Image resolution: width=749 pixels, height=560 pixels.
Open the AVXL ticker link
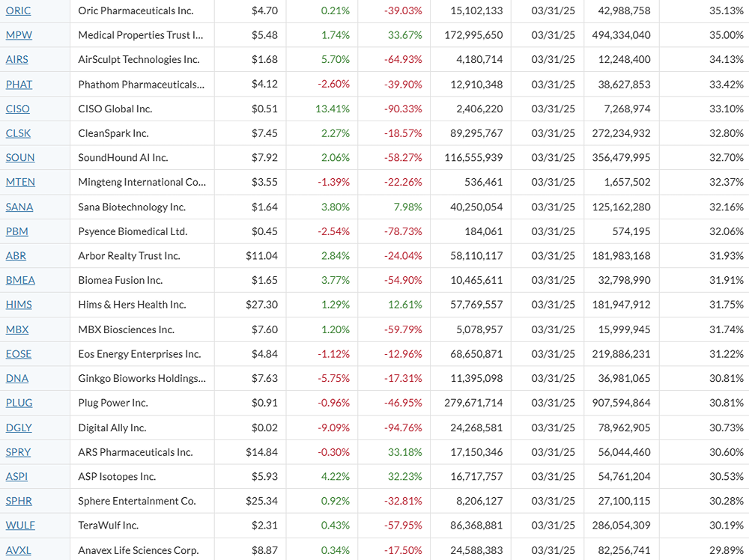pos(19,550)
